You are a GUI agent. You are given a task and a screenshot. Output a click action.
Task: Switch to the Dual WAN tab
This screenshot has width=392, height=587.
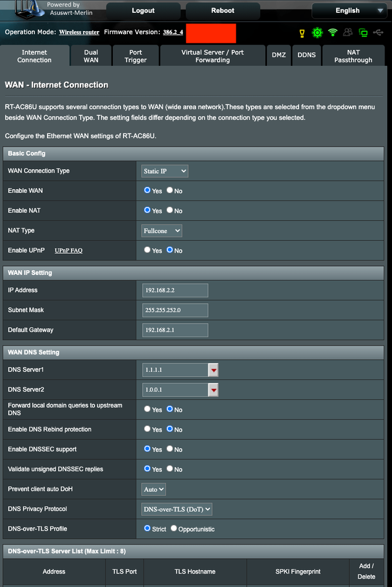91,56
